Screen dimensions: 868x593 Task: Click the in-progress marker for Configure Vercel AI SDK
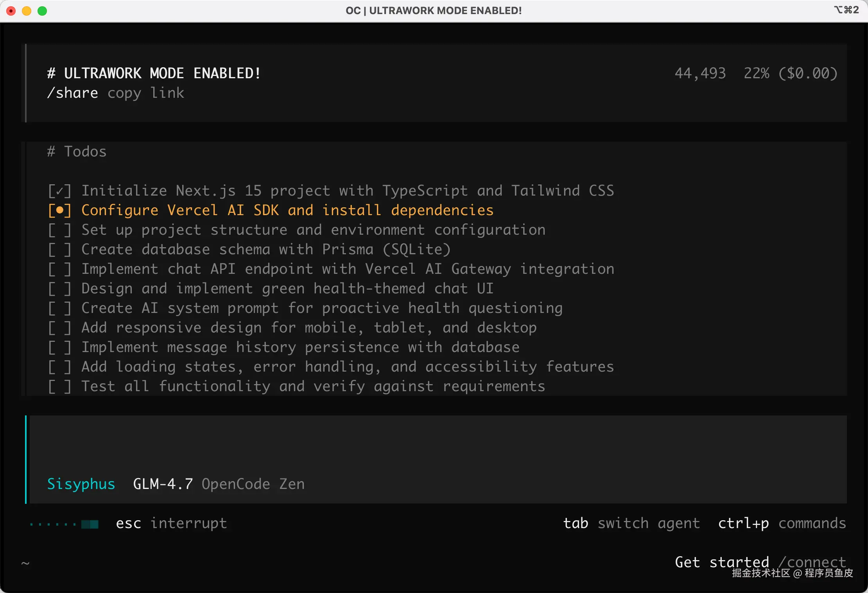click(x=59, y=210)
